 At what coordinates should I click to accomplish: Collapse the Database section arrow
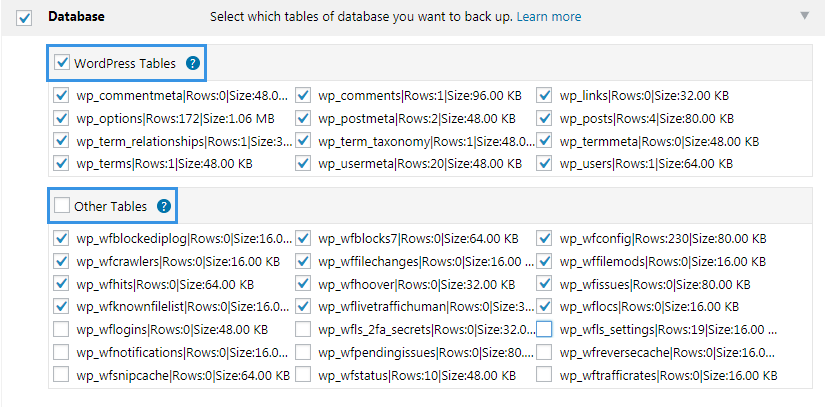tap(804, 16)
